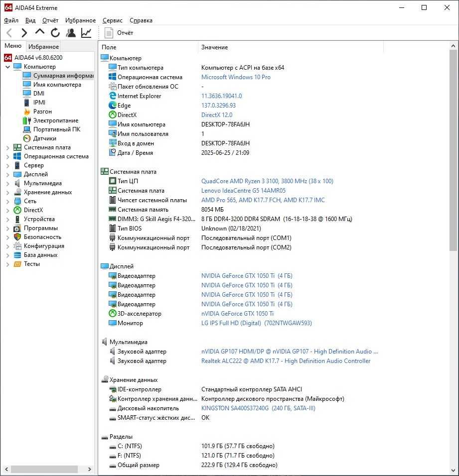The width and height of the screenshot is (459, 476).
Task: Select the C: (NTFS) partition row
Action: (x=191, y=446)
